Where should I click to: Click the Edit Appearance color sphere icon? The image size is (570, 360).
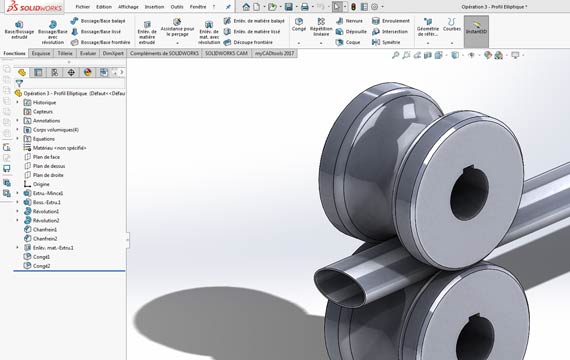coord(488,55)
